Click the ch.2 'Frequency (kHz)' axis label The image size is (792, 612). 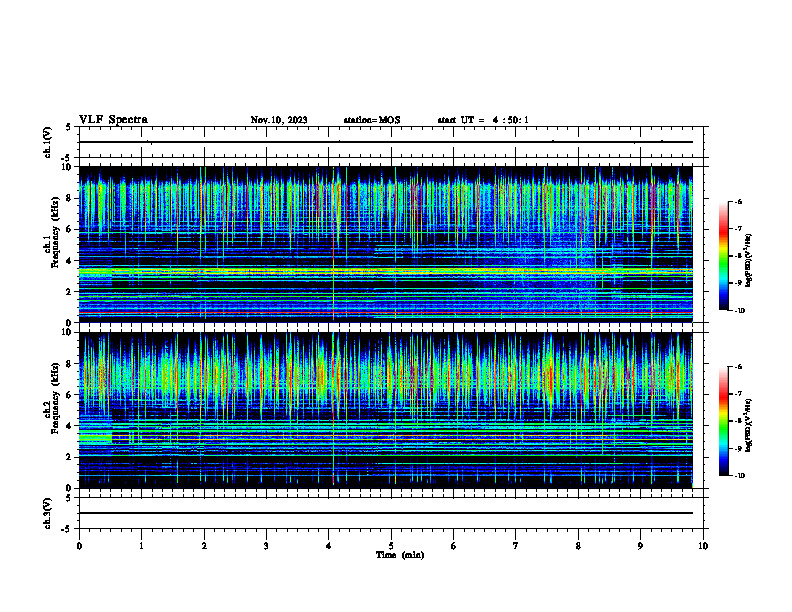tap(55, 398)
